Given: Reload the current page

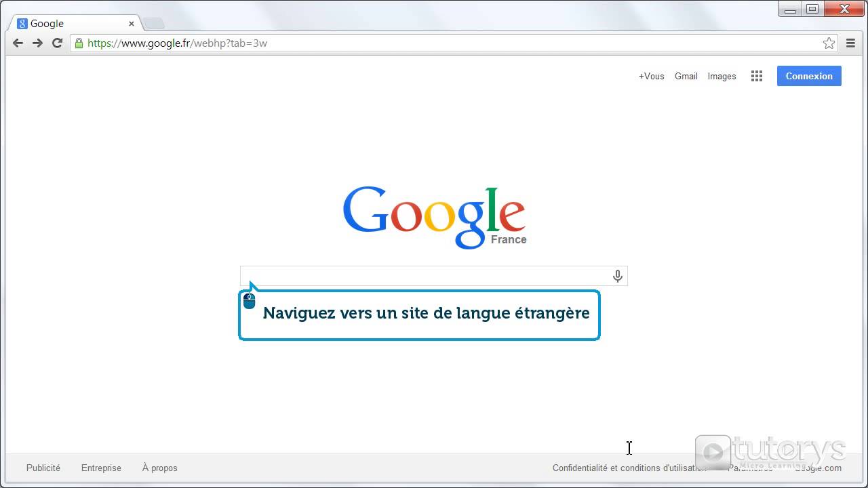Looking at the screenshot, I should (57, 43).
